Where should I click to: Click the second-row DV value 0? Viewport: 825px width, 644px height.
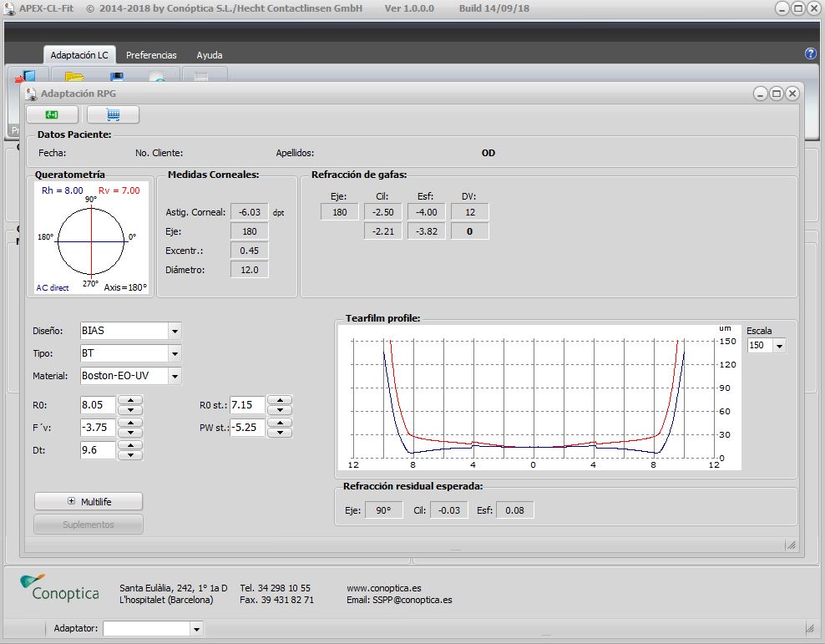click(x=470, y=231)
